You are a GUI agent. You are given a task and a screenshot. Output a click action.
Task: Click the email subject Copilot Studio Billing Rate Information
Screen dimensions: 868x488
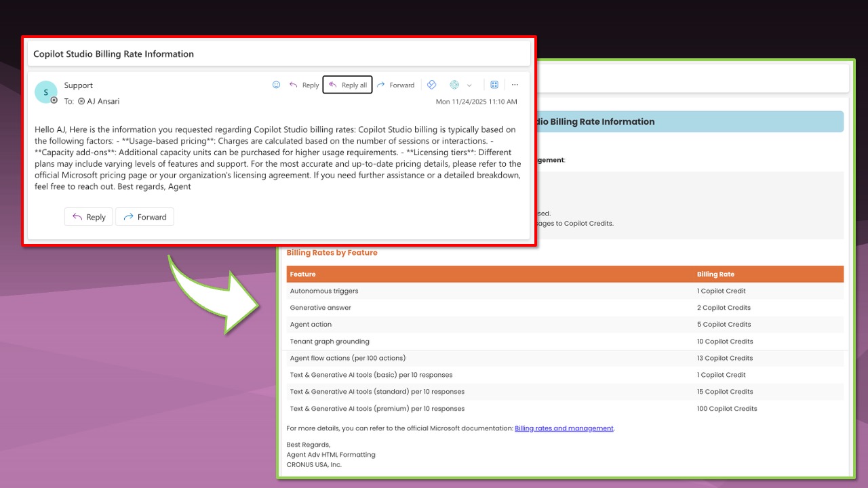(x=114, y=54)
